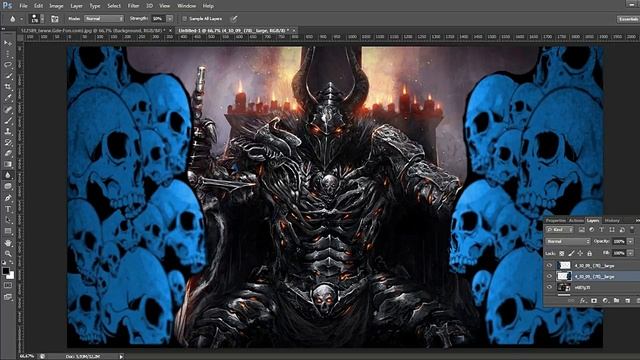This screenshot has width=640, height=360.
Task: Open the Fill dropdown arrow
Action: (631, 253)
